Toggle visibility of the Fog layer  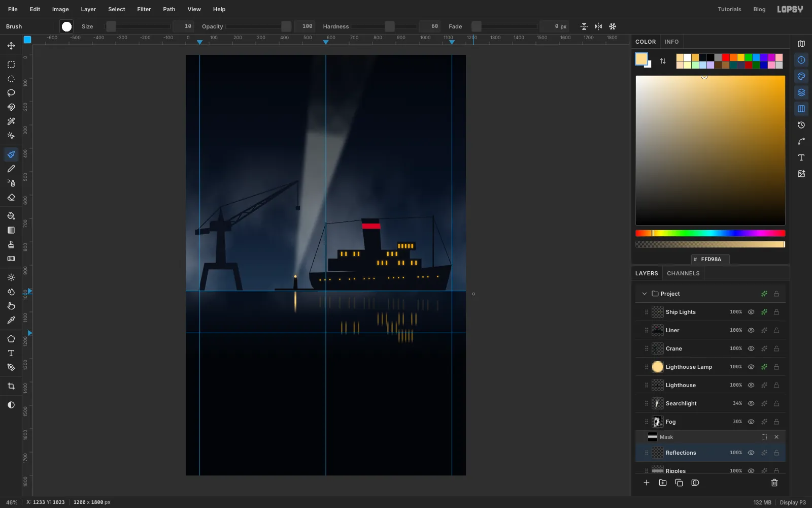click(751, 422)
